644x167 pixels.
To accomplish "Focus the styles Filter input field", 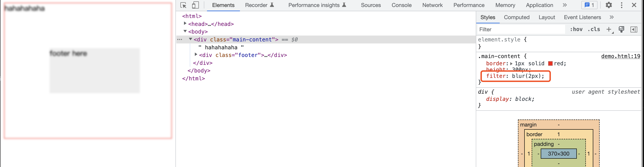I will [521, 29].
